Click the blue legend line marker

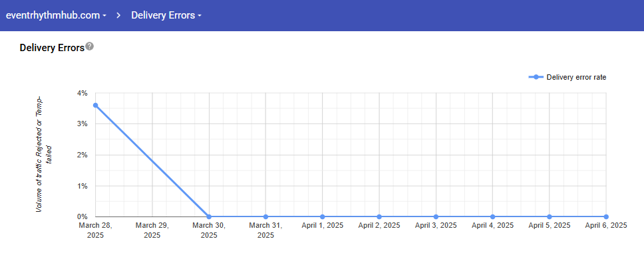point(536,77)
